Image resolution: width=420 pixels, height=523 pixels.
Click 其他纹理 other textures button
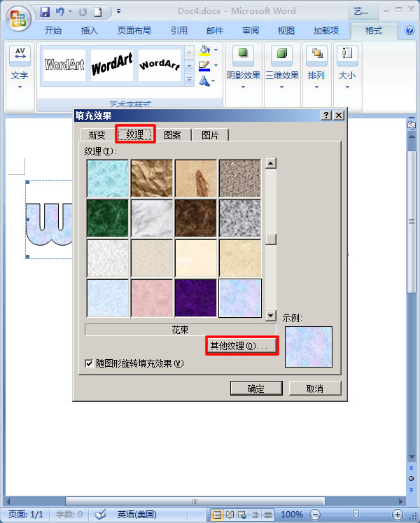[242, 346]
